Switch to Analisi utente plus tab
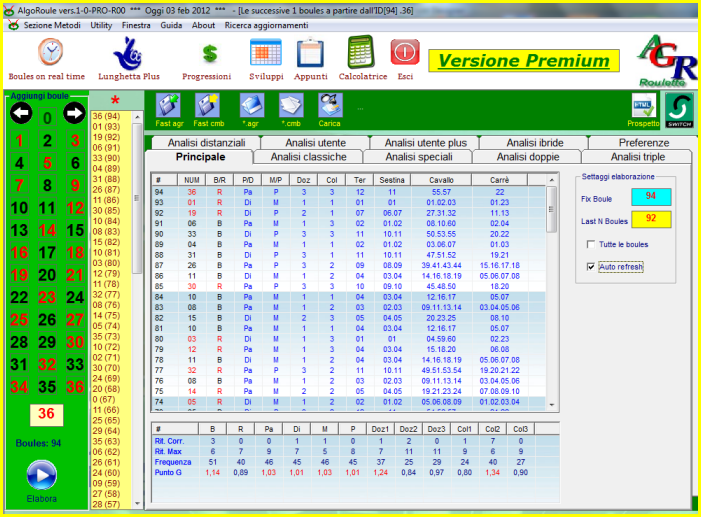The height and width of the screenshot is (517, 701). point(425,143)
